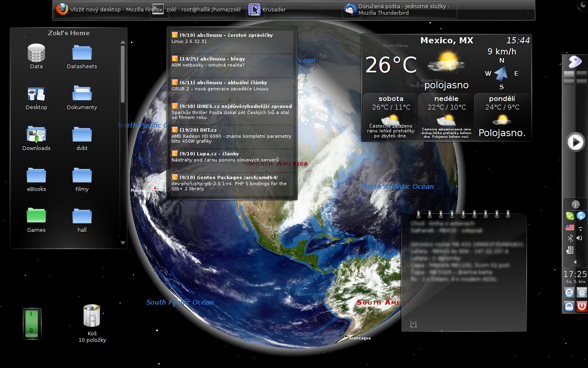Select the pondělí forecast card
Viewport: 588px width, 368px height.
click(502, 117)
